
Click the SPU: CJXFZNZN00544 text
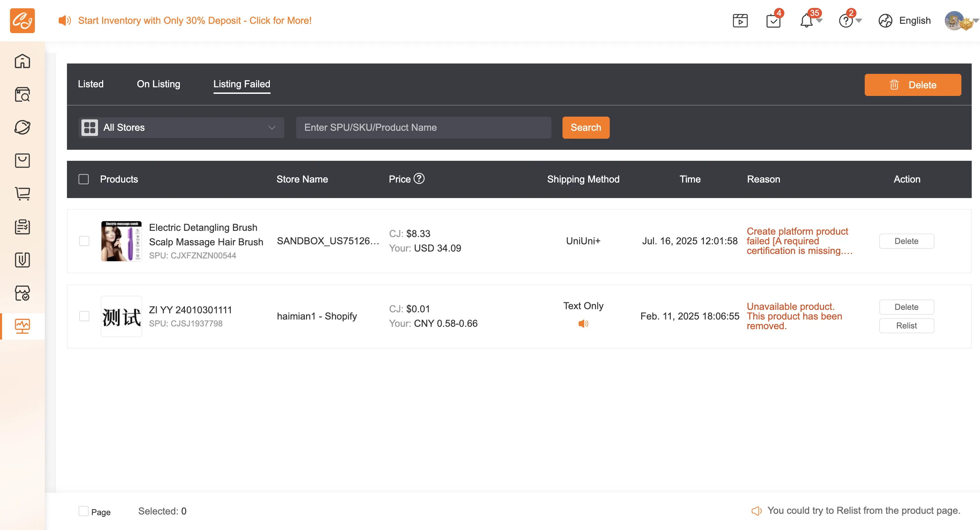pos(193,255)
